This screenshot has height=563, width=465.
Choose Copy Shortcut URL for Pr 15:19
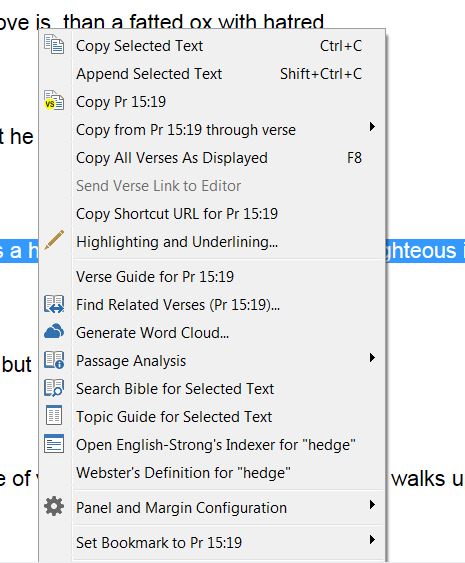(212, 214)
